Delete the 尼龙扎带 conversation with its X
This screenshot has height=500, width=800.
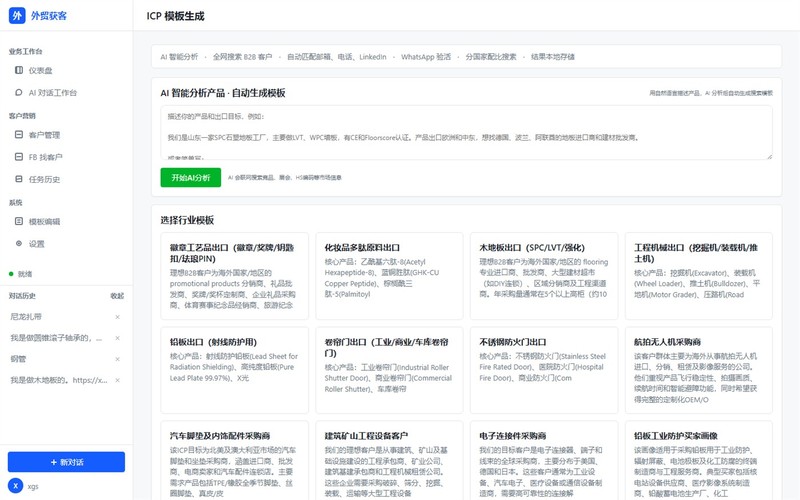117,317
